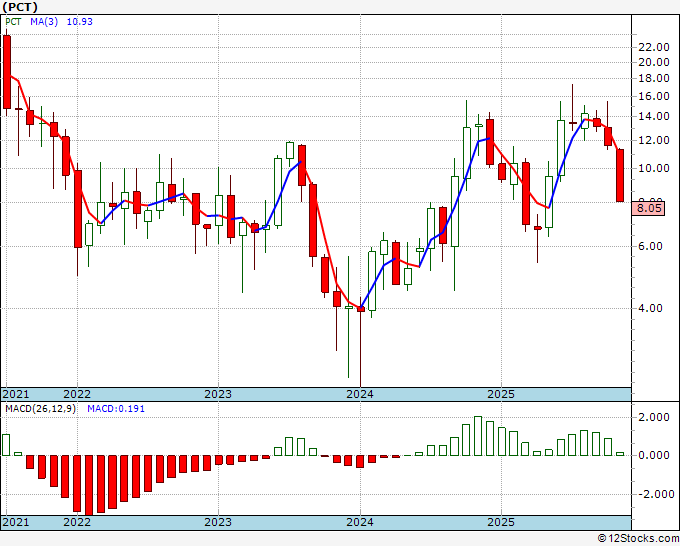The height and width of the screenshot is (546, 680).
Task: Click the 18.00 price axis label
Action: coord(654,78)
